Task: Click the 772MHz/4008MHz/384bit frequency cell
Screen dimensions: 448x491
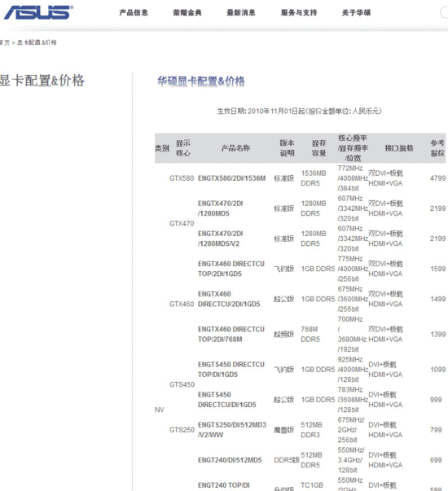Action: pyautogui.click(x=353, y=178)
